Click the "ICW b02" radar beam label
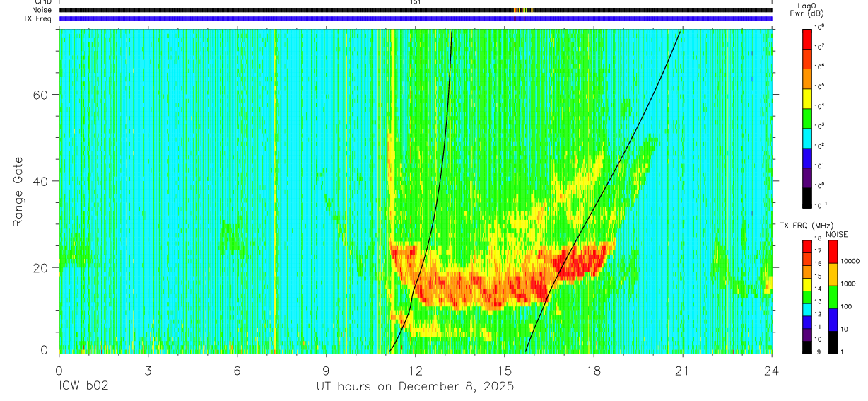This screenshot has height=401, width=868. click(83, 387)
